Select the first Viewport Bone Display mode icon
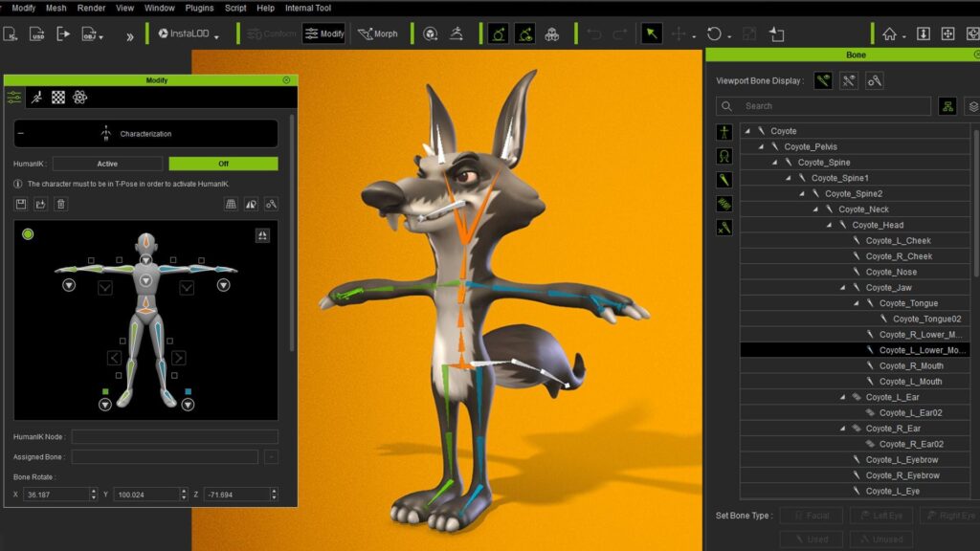Screen dimensions: 980x551 (x=823, y=80)
